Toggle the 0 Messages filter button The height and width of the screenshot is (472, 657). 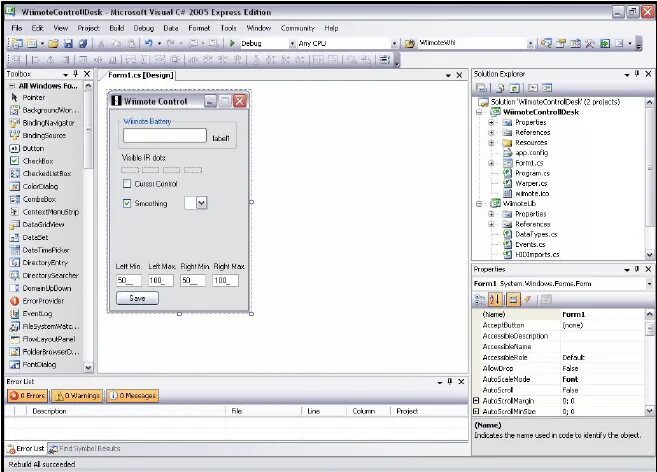point(133,395)
